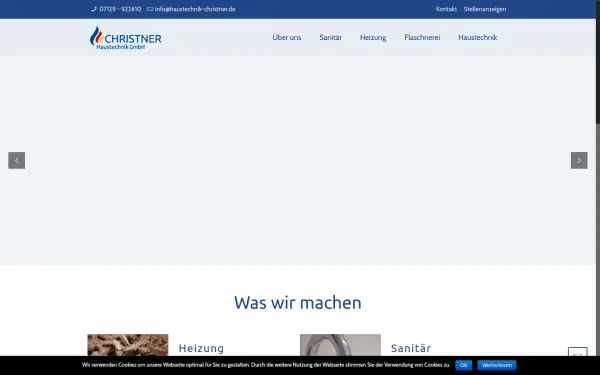Open the Heizung menu item

pyautogui.click(x=373, y=38)
